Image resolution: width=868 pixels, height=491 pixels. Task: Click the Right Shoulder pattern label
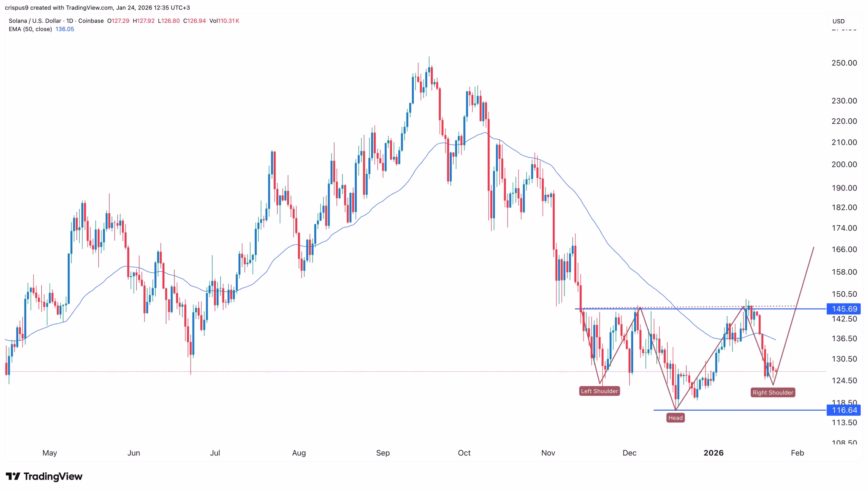[x=773, y=392]
